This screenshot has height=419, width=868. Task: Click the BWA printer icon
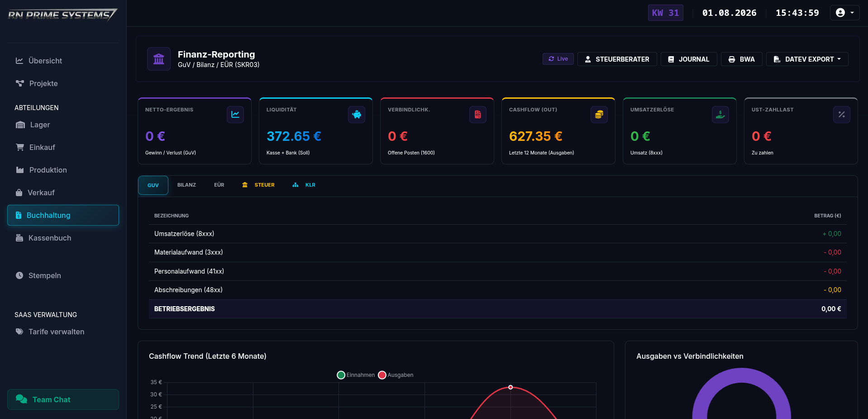click(x=732, y=59)
